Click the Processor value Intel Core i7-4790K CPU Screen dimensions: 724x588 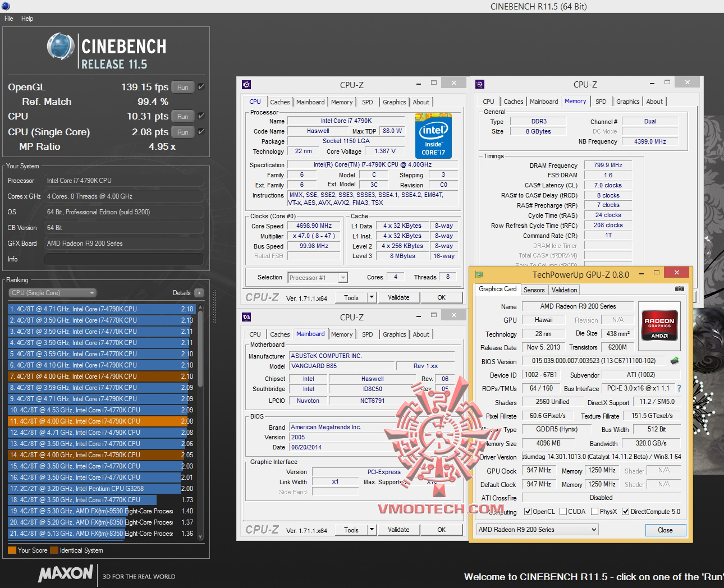click(123, 181)
